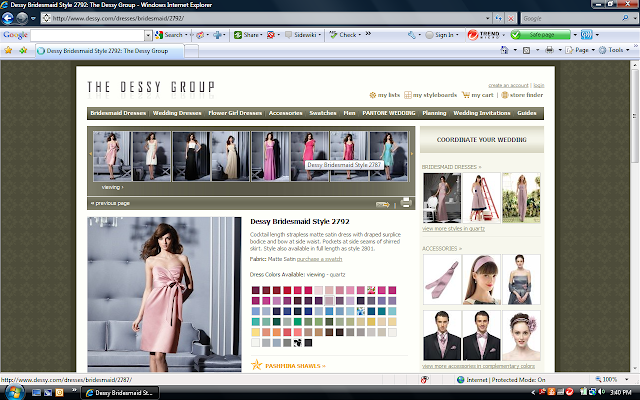Click the Print icon in the command bar
Screen dimensions: 640x400
549,50
